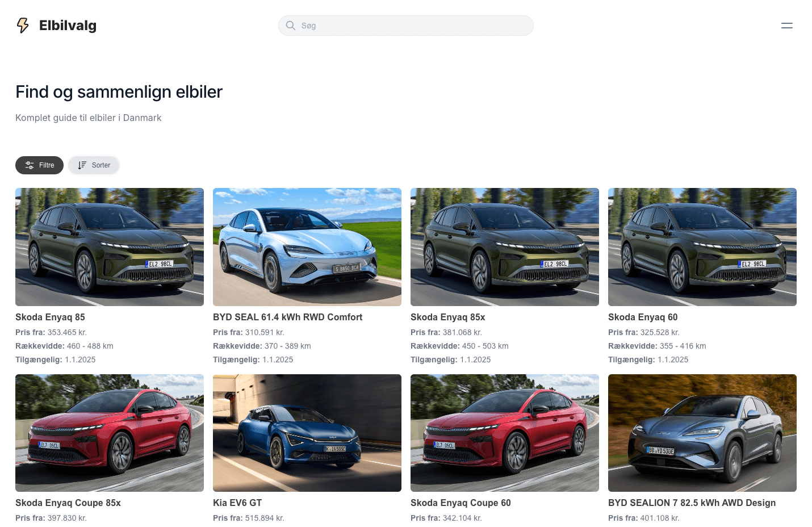812x527 pixels.
Task: Click the Skoda Enyaq 60 title
Action: point(643,317)
